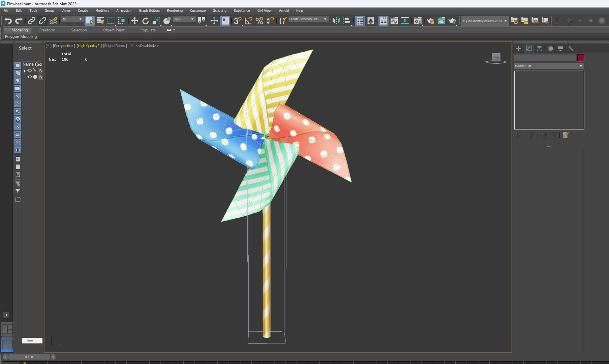Viewport: 609px width, 364px height.
Task: Toggle Percent Snap icon
Action: (259, 21)
